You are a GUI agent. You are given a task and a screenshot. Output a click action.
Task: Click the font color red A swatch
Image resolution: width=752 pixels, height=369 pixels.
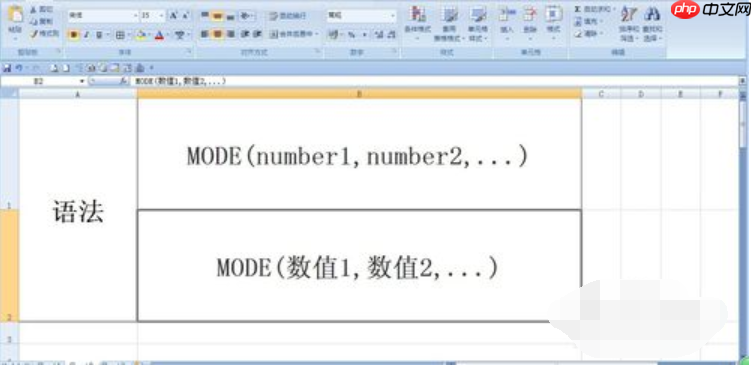click(x=159, y=35)
